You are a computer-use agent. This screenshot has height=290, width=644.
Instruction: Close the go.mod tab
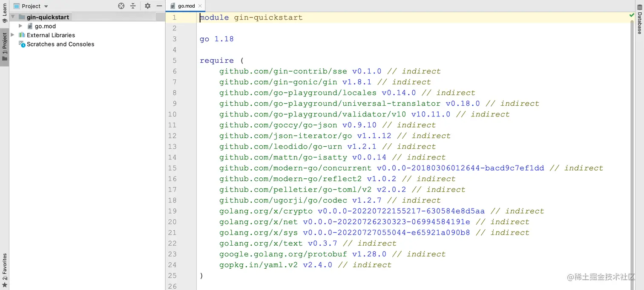(x=200, y=6)
